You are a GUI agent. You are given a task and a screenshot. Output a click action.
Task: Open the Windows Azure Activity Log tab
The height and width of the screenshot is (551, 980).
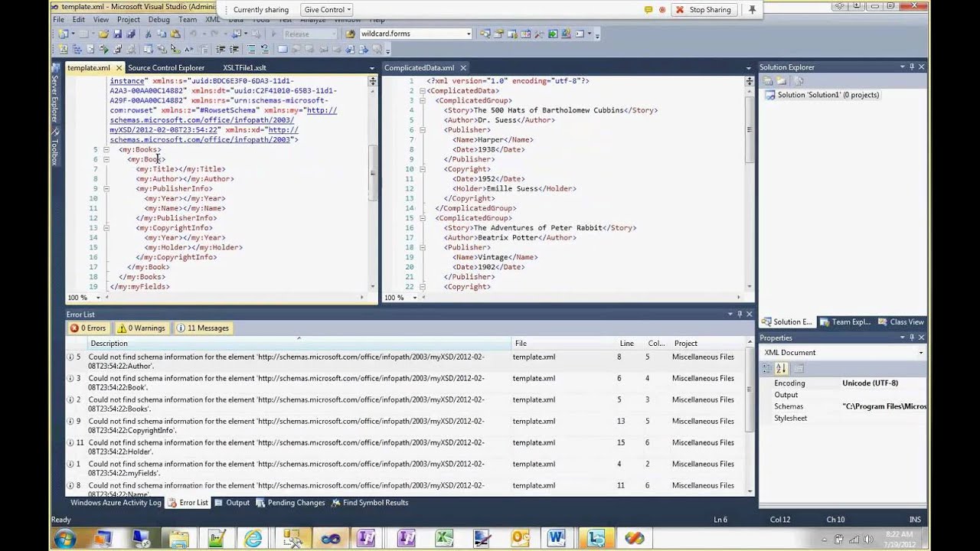pos(116,503)
